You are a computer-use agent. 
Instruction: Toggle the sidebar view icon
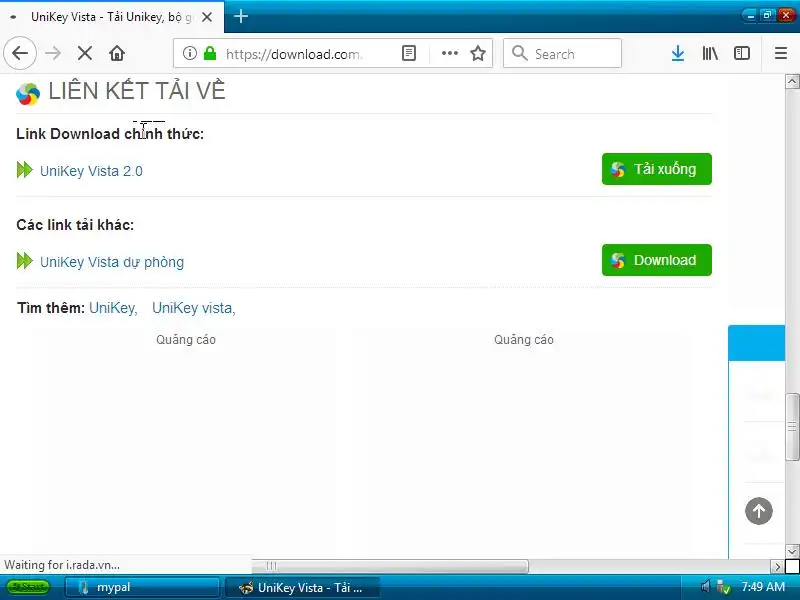coord(742,53)
